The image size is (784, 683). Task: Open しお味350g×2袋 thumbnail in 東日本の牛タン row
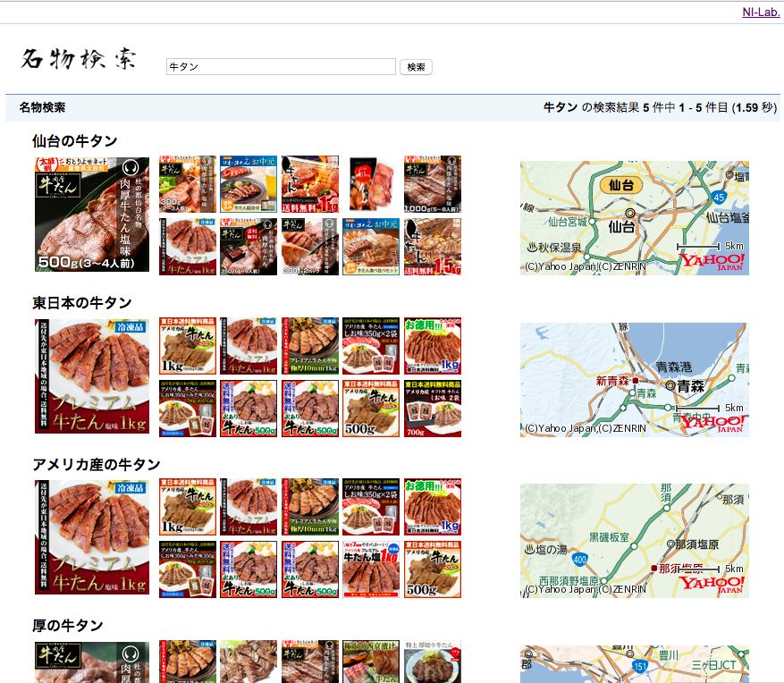[x=371, y=345]
